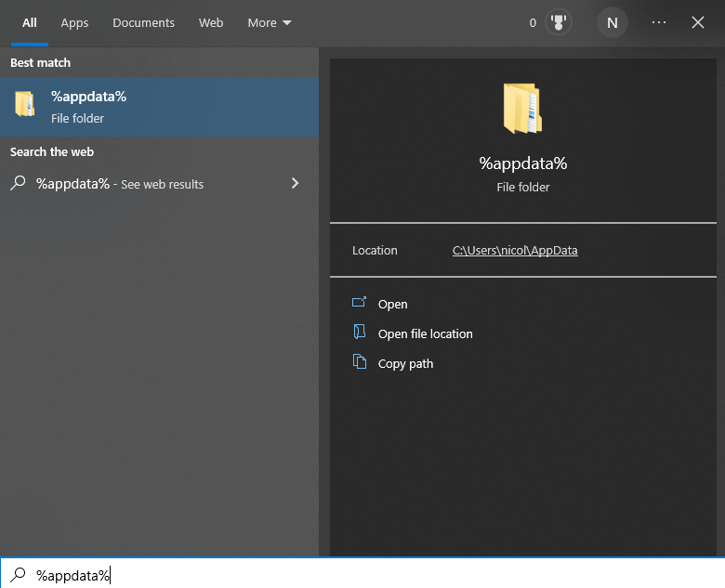This screenshot has width=725, height=588.
Task: Choose Open file location
Action: (x=426, y=333)
